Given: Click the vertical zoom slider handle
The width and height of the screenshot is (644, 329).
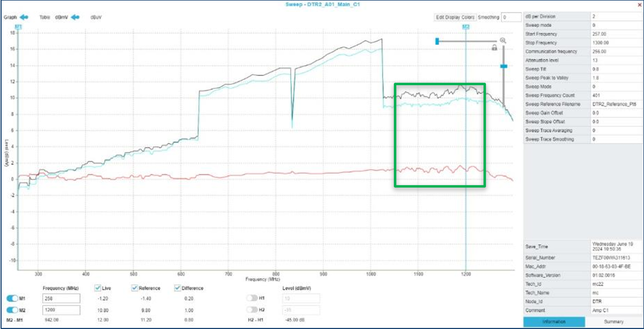Looking at the screenshot, I should [x=503, y=66].
